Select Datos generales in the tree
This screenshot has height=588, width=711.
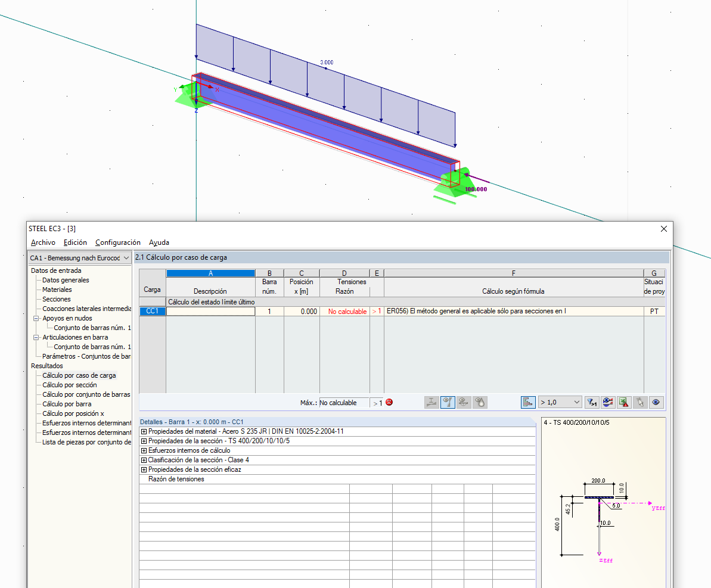click(66, 280)
